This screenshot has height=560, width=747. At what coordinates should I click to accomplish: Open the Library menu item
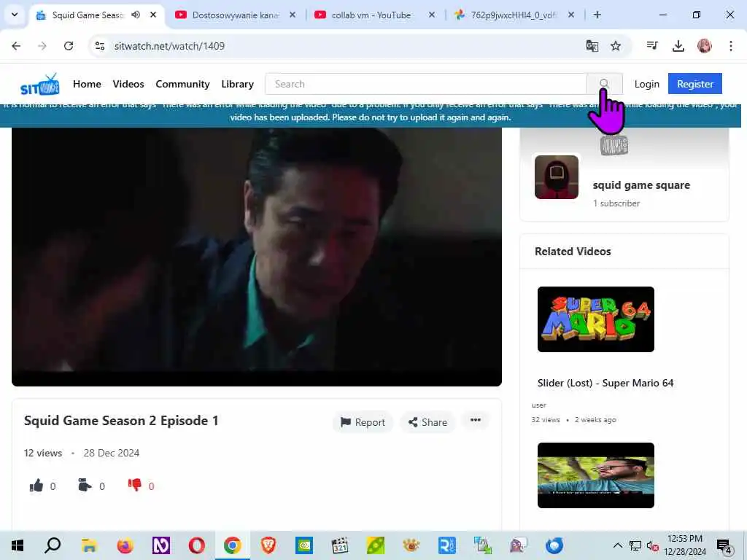[x=237, y=84]
